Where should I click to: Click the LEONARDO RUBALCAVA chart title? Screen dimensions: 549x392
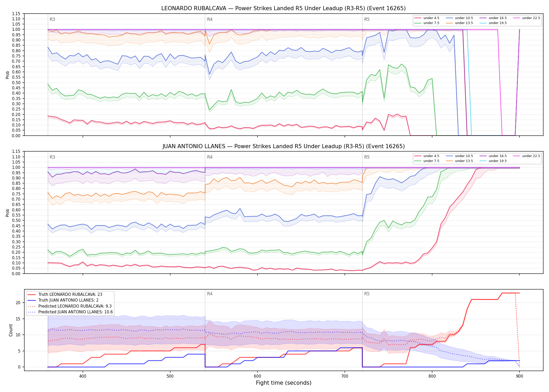[x=283, y=8]
